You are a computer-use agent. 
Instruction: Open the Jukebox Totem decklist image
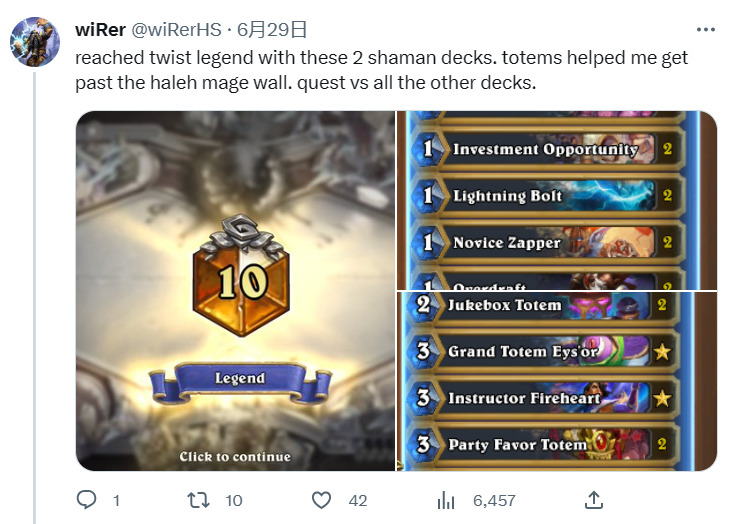(x=557, y=381)
